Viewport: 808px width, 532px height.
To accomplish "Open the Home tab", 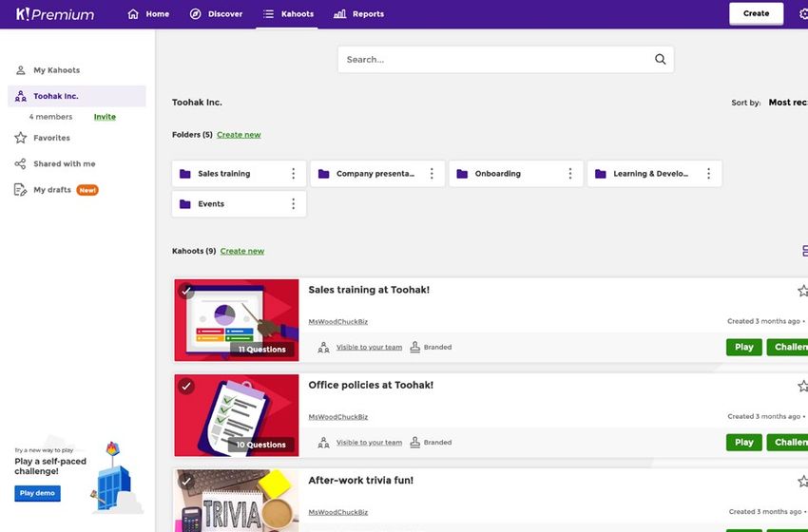I will 148,14.
